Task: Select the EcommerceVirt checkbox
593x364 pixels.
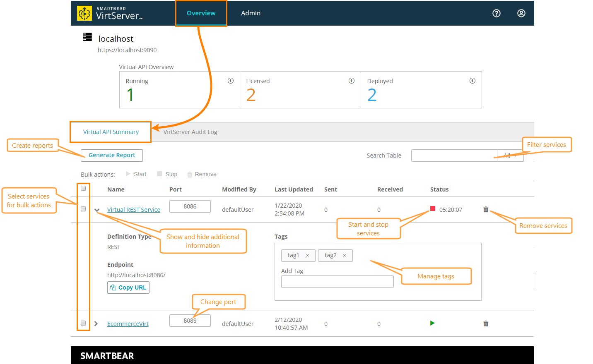Action: [83, 323]
